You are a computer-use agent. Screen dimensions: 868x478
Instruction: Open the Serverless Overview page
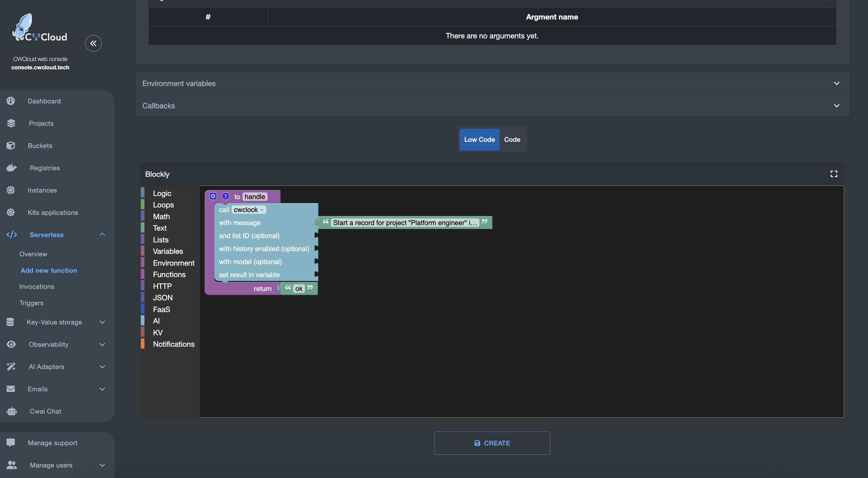[x=33, y=254]
